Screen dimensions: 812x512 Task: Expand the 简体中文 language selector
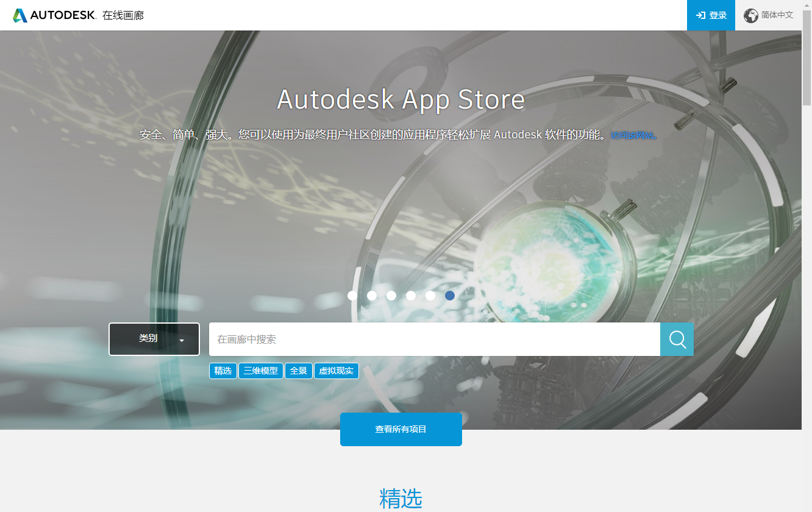[775, 15]
